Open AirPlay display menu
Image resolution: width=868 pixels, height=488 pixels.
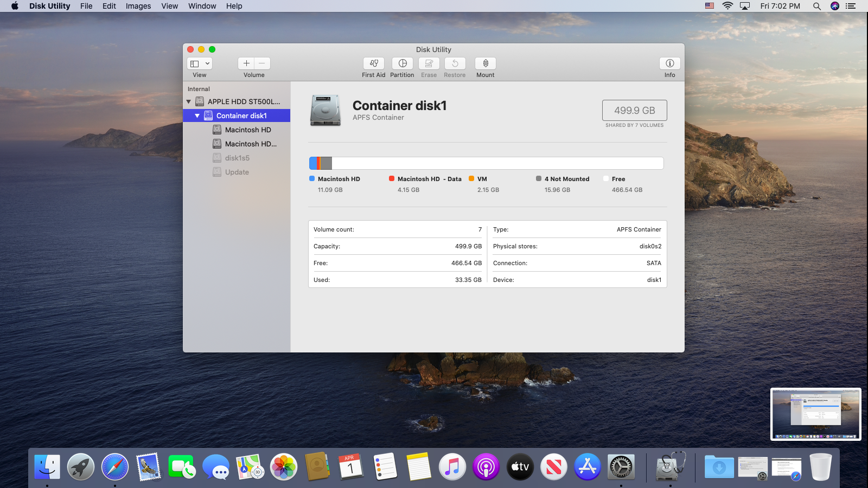[745, 6]
